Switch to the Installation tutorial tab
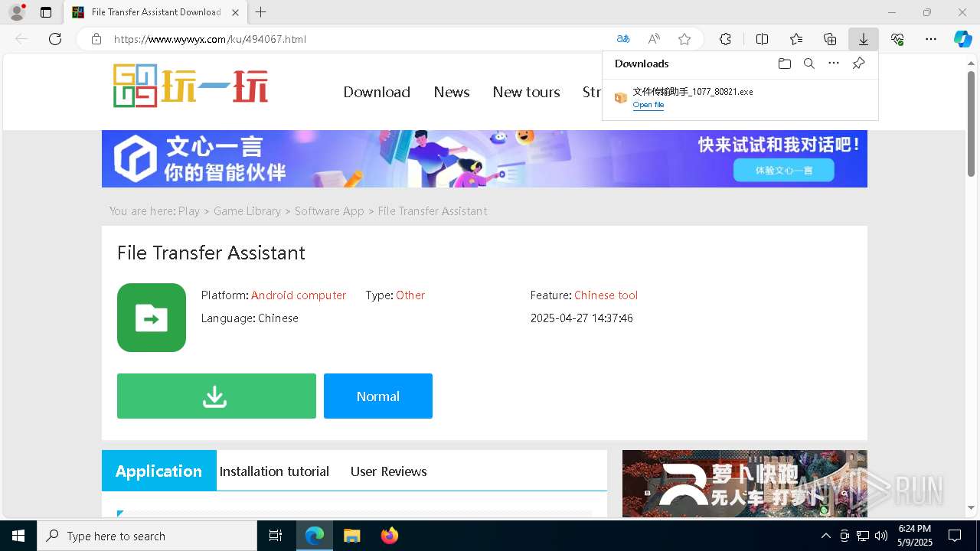The image size is (980, 551). (274, 471)
